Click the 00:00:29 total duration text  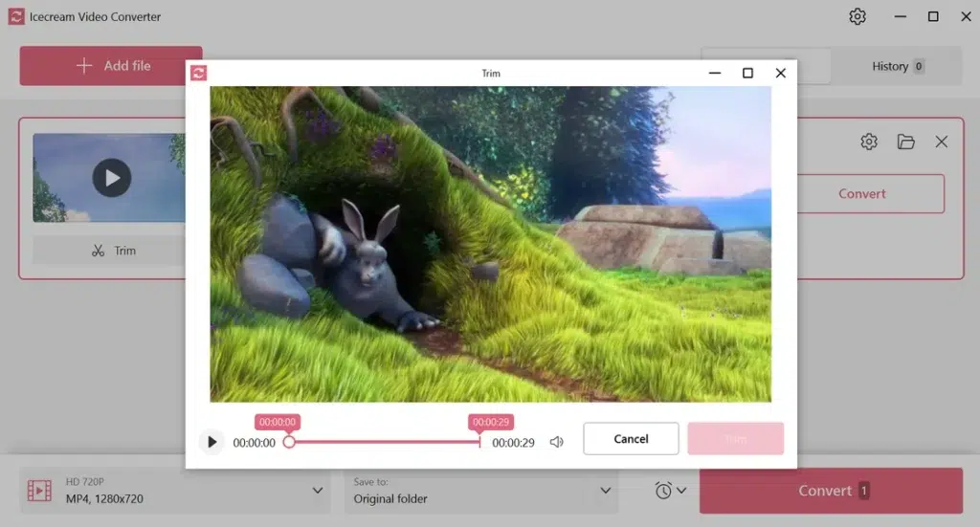(x=513, y=443)
